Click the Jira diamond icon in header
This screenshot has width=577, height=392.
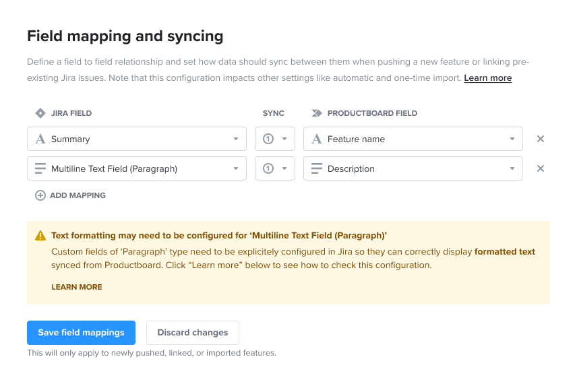pyautogui.click(x=40, y=113)
